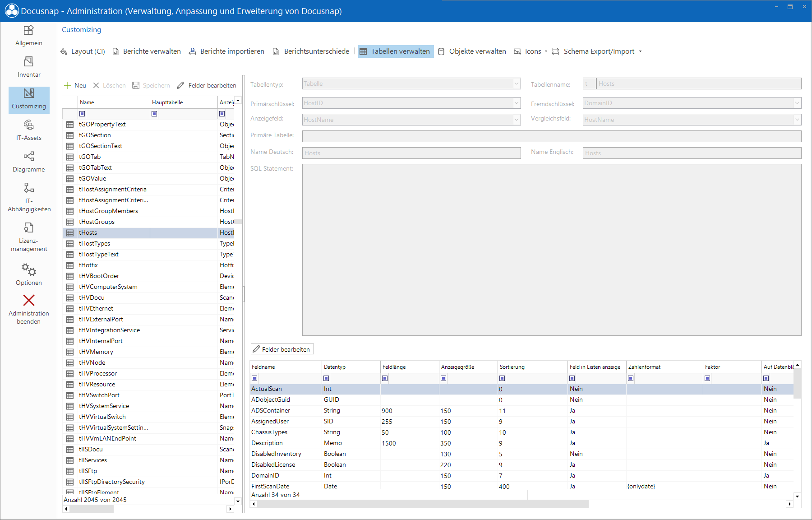Click the green plus Neu button
The image size is (812, 520).
tap(75, 85)
